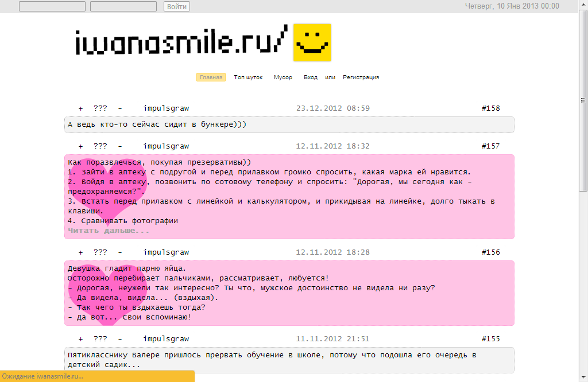
Task: Open permalink #155
Action: (491, 339)
